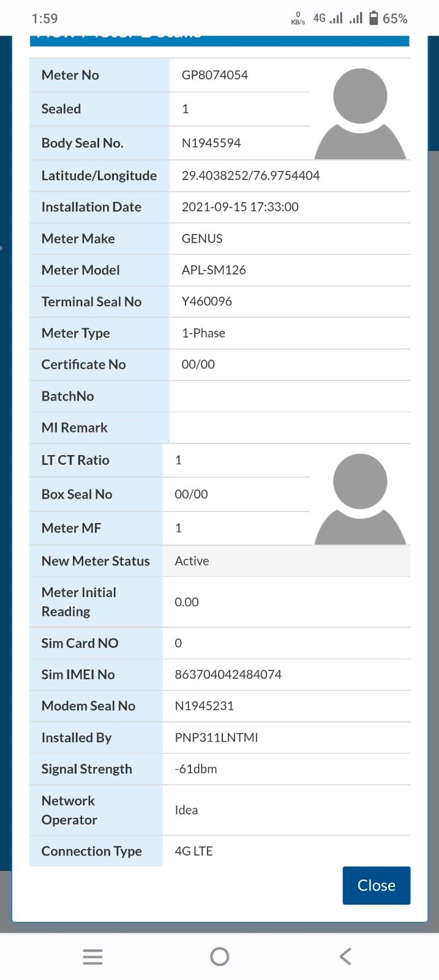The image size is (439, 980).
Task: Select Meter Type value 1-Phase
Action: point(203,333)
